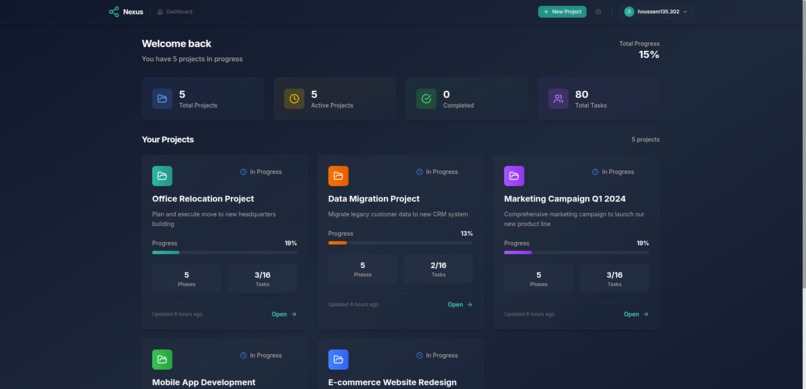Click the 5 Phases box on Marketing Campaign

click(x=539, y=279)
